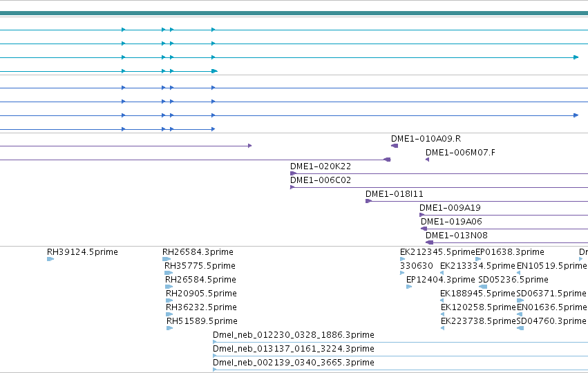588x373 pixels.
Task: Click the arrow glyph under RH26584.3prime
Action: [167, 259]
